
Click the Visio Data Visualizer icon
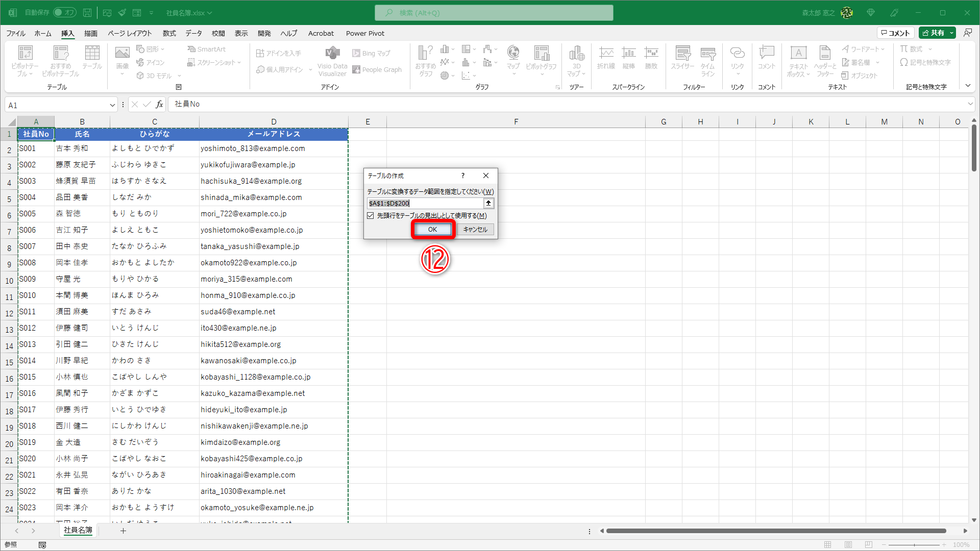coord(332,60)
